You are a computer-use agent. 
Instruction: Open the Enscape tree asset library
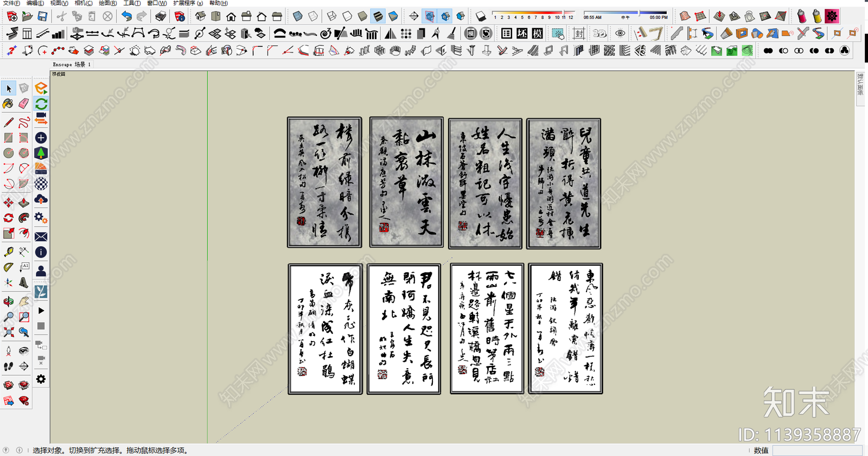pyautogui.click(x=41, y=153)
